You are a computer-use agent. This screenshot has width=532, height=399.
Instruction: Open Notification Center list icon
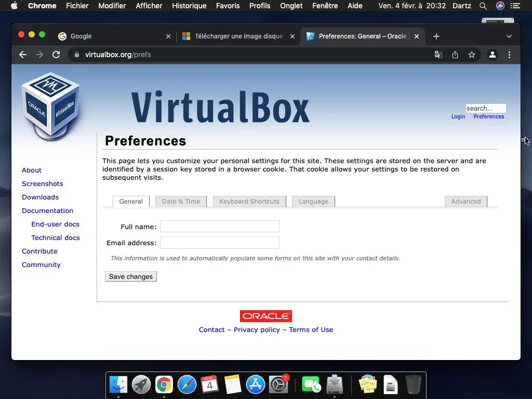click(x=515, y=6)
